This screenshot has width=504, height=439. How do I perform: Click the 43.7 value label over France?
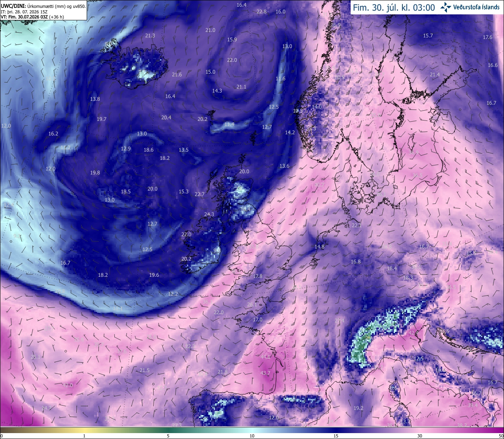coord(265,373)
